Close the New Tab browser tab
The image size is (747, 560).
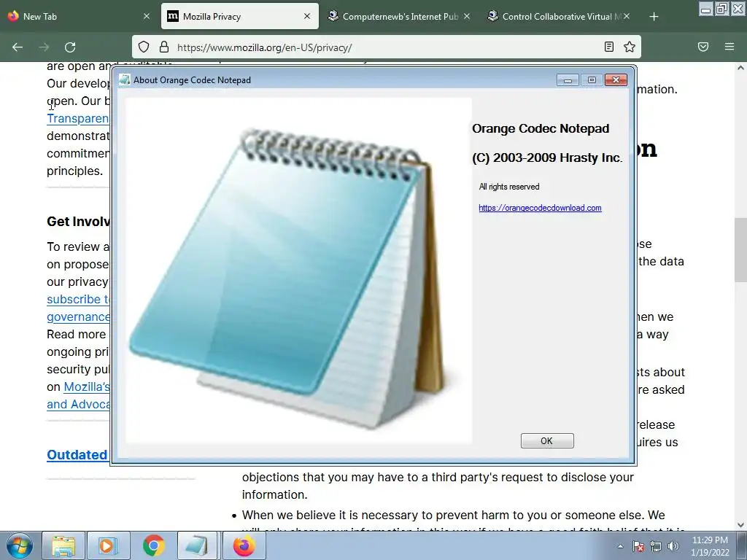tap(146, 17)
